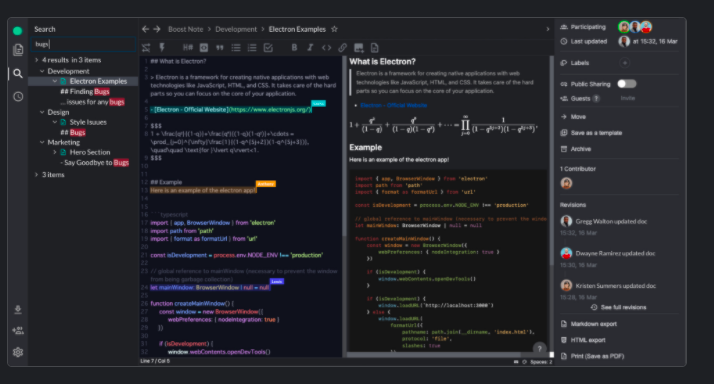
Task: Collapse the Development folder
Action: [42, 71]
